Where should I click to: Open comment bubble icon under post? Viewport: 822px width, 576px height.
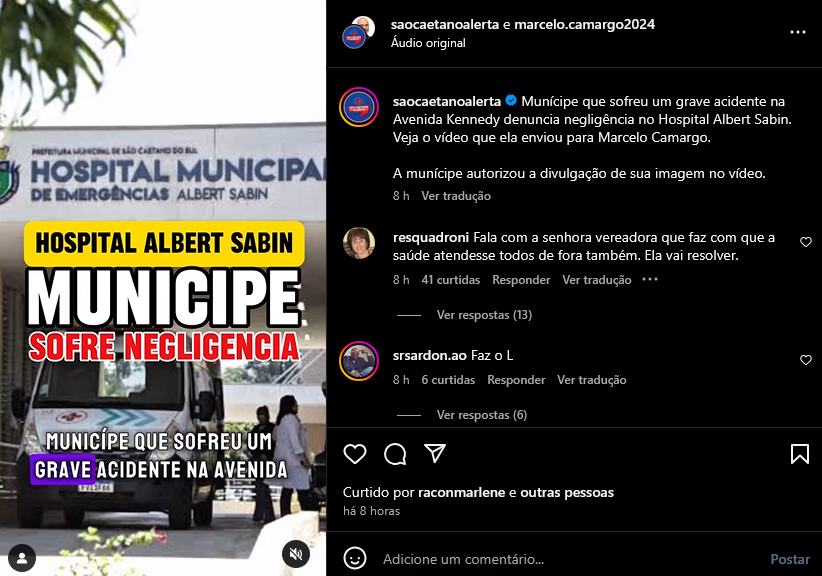(395, 454)
